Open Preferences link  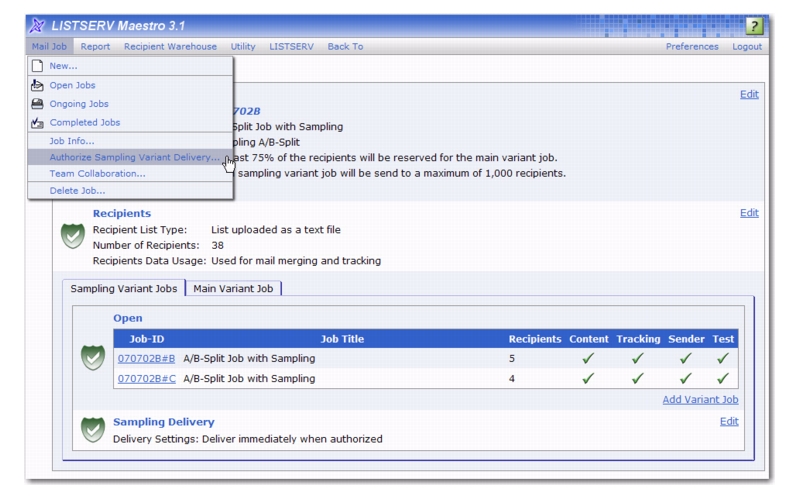pyautogui.click(x=692, y=46)
